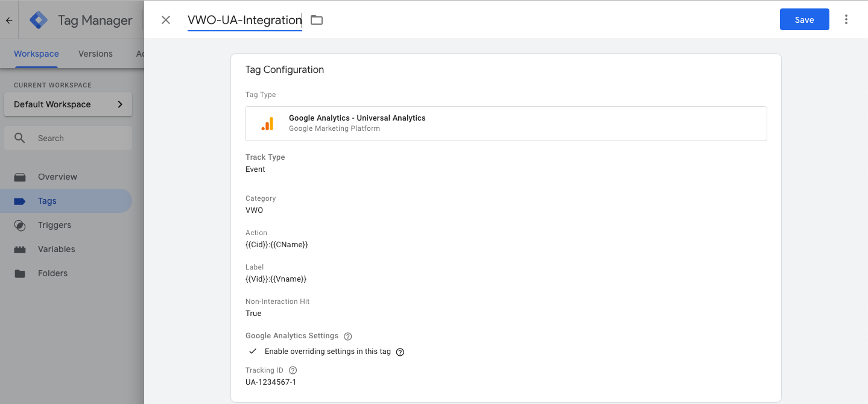868x404 pixels.
Task: Click the Tag Manager logo icon
Action: [39, 20]
